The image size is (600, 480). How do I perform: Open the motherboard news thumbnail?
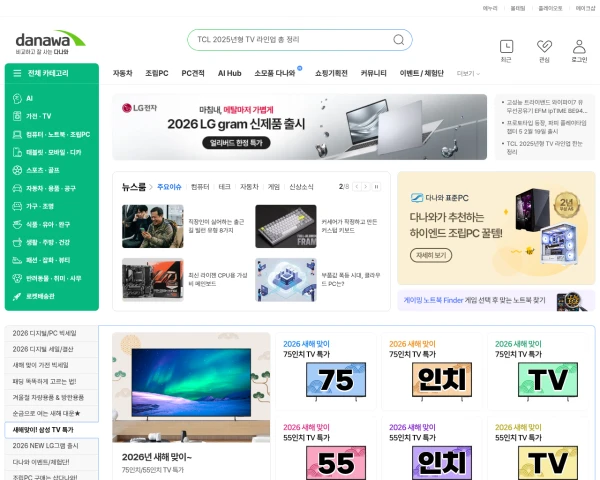click(x=153, y=280)
